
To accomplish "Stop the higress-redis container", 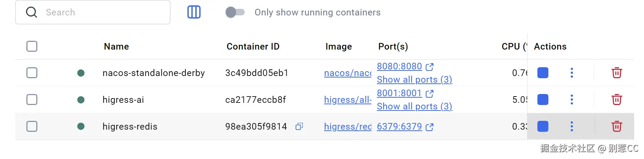I will click(x=543, y=126).
